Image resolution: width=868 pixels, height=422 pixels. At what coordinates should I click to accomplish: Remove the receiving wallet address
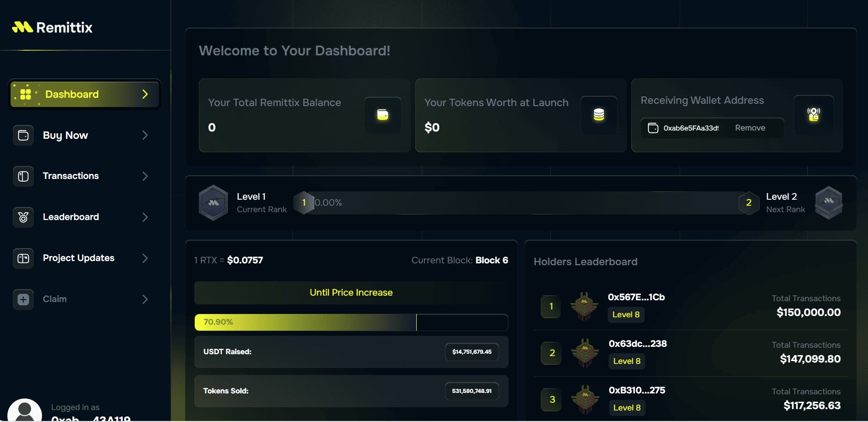pos(750,128)
